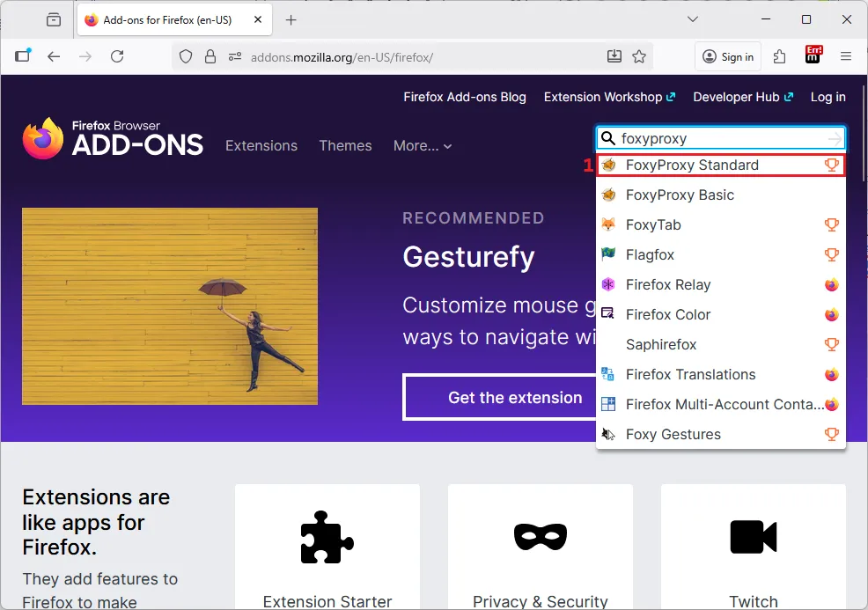Click in the foxyproxy search field
This screenshot has width=868, height=610.
coord(717,138)
